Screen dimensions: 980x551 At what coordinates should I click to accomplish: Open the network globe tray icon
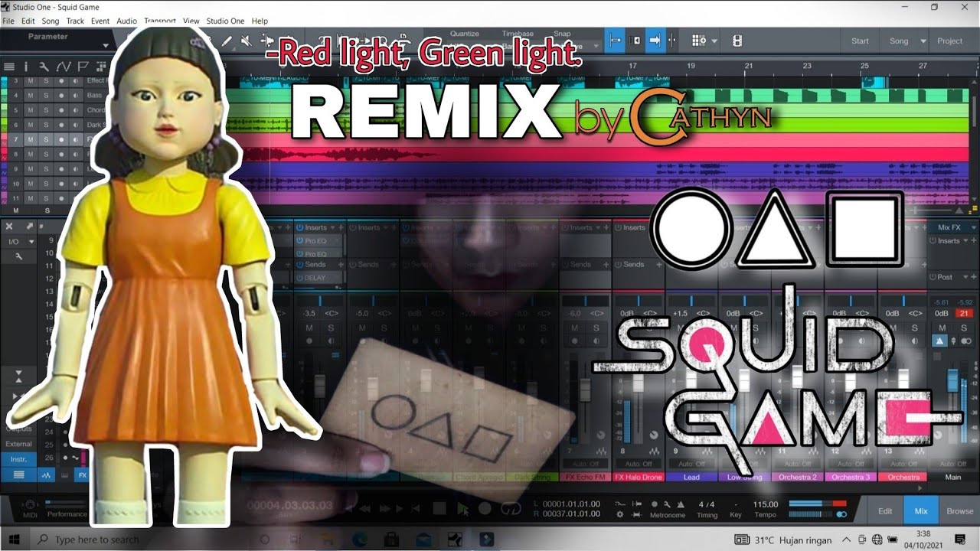tap(877, 540)
